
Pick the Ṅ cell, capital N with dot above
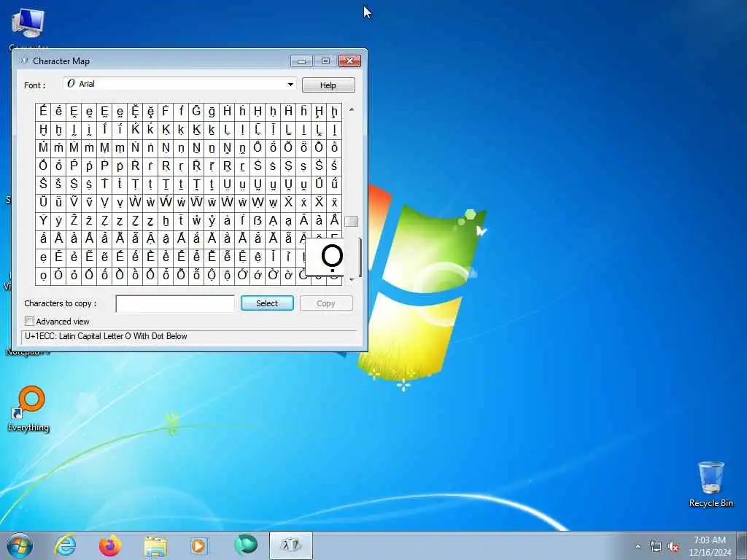click(135, 147)
